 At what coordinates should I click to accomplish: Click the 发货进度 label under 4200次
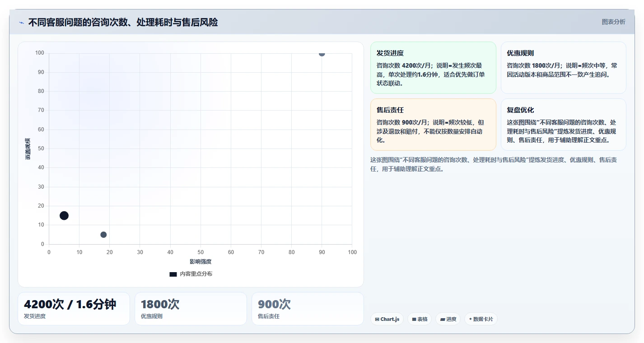(35, 316)
